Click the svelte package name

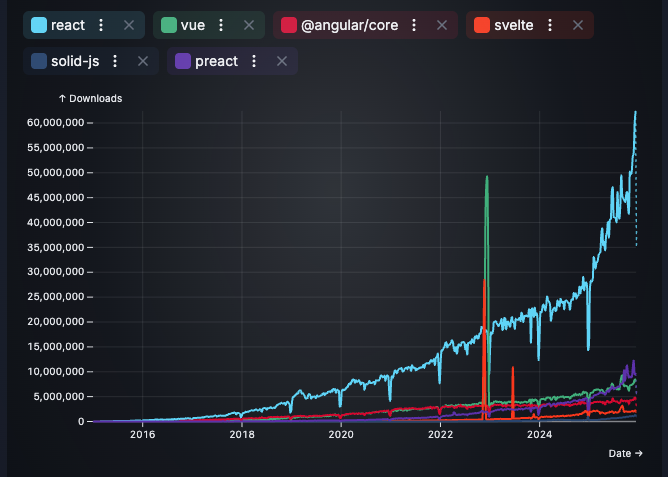[514, 26]
